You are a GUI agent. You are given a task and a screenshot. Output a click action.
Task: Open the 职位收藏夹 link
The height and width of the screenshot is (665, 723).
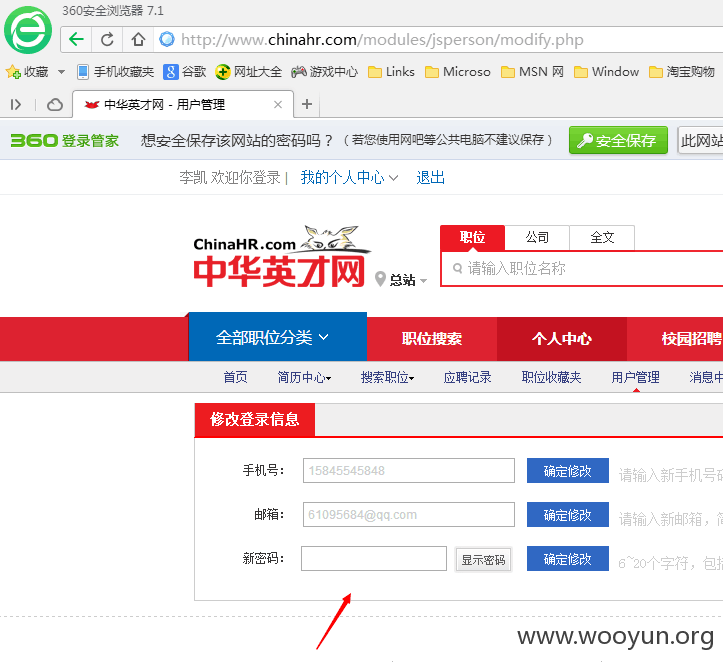coord(551,377)
